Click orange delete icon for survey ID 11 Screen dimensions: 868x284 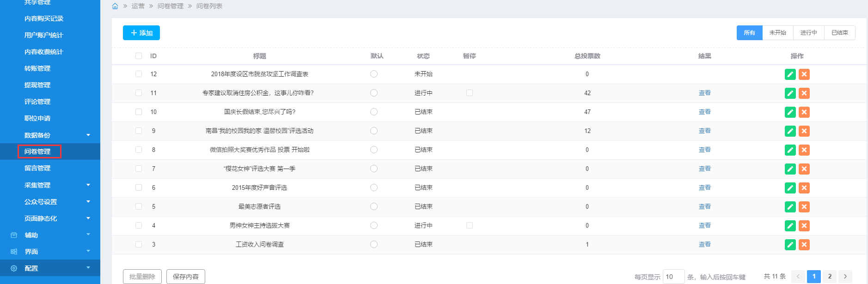coord(804,93)
